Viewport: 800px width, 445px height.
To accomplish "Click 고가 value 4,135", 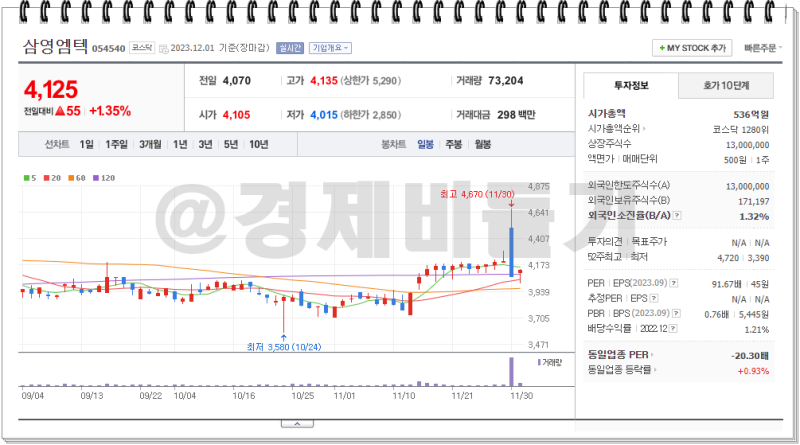I will coord(324,81).
